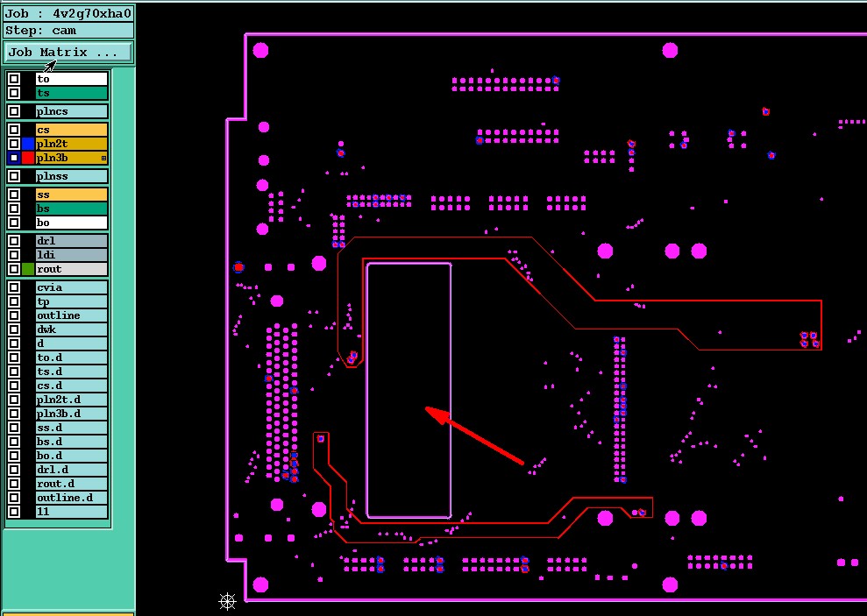This screenshot has width=867, height=616.
Task: Toggle visibility checkbox for layer ldi
Action: tap(14, 255)
